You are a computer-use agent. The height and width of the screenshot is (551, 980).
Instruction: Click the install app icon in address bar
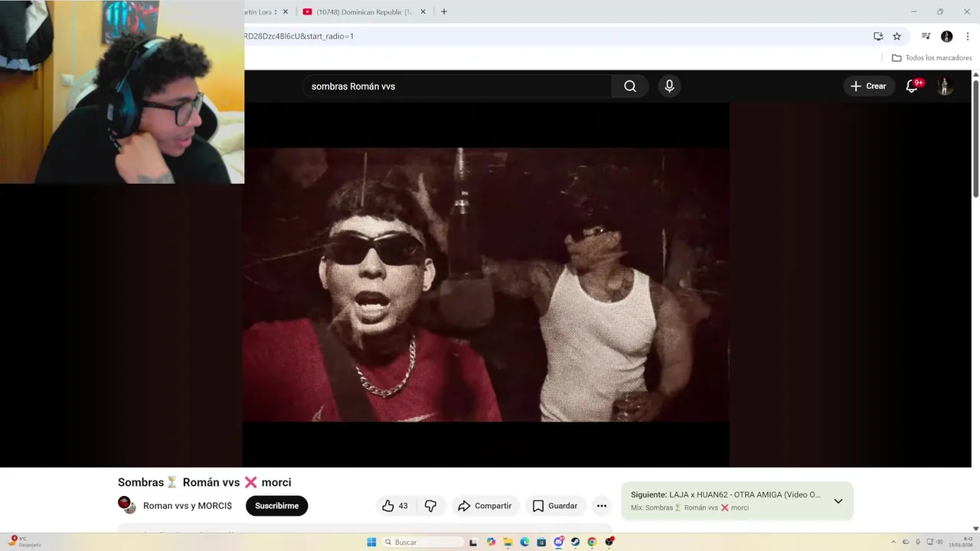[878, 36]
